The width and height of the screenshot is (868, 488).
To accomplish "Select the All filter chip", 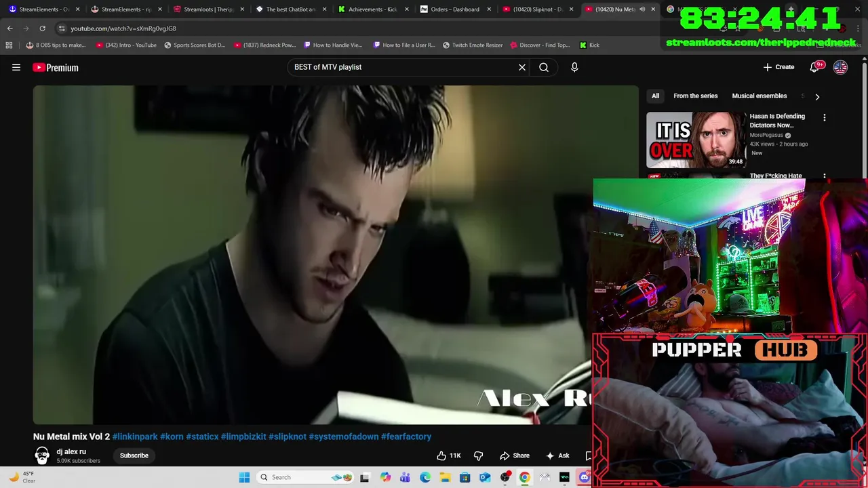I will (655, 96).
